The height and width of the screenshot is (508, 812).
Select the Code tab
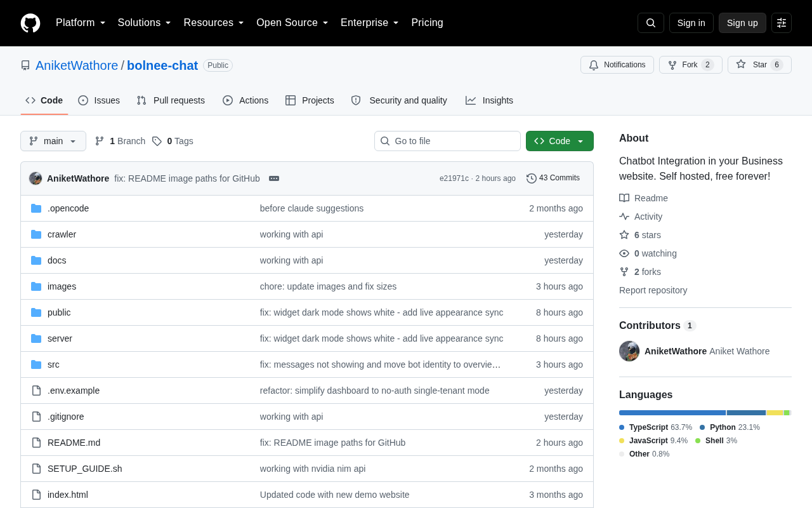point(44,100)
